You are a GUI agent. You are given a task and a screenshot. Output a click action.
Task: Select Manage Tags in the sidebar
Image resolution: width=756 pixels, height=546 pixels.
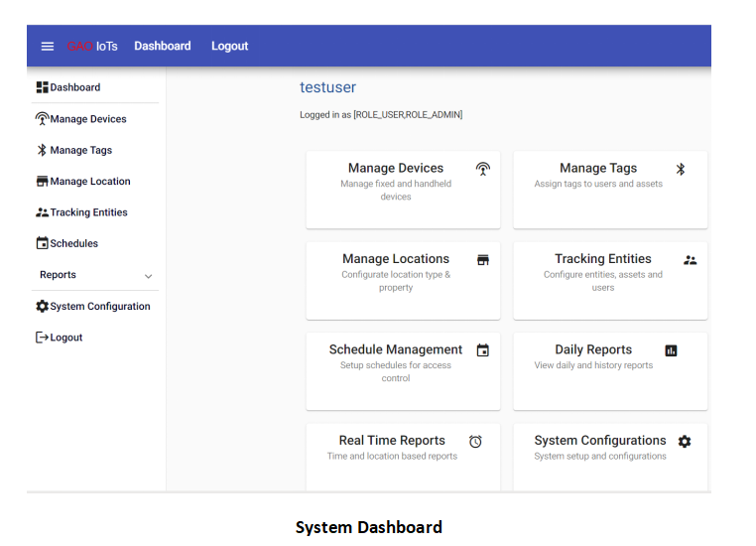[80, 151]
